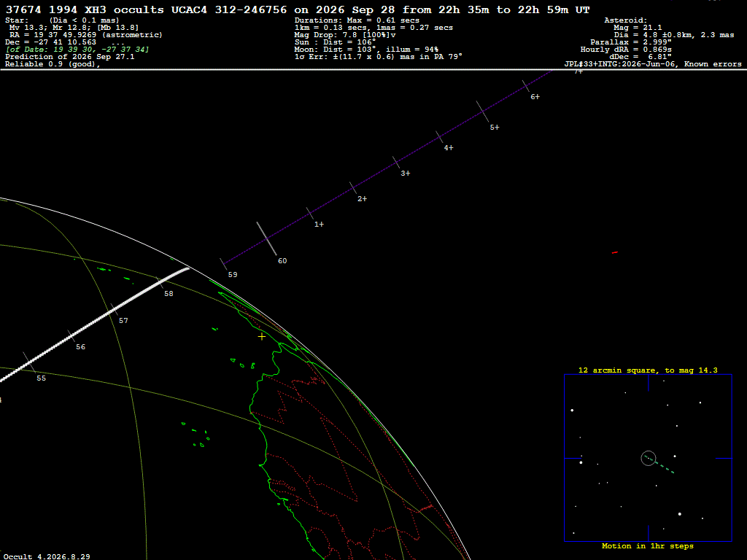This screenshot has height=560, width=747.
Task: Select the 56 minute tick on shadow path
Action: [71, 336]
